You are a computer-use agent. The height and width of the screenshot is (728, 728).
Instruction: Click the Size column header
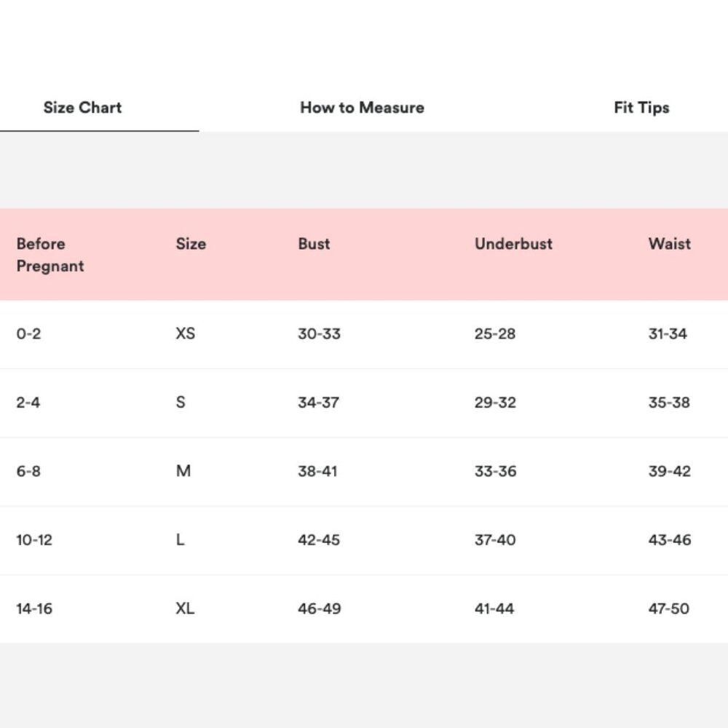[191, 244]
